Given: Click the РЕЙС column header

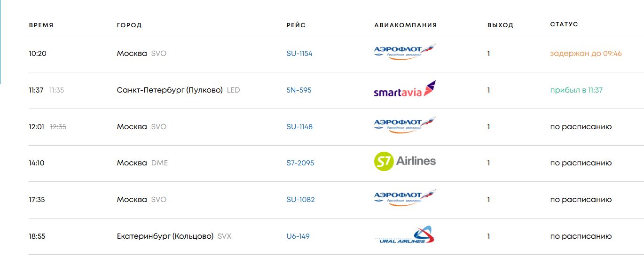Looking at the screenshot, I should [x=296, y=25].
